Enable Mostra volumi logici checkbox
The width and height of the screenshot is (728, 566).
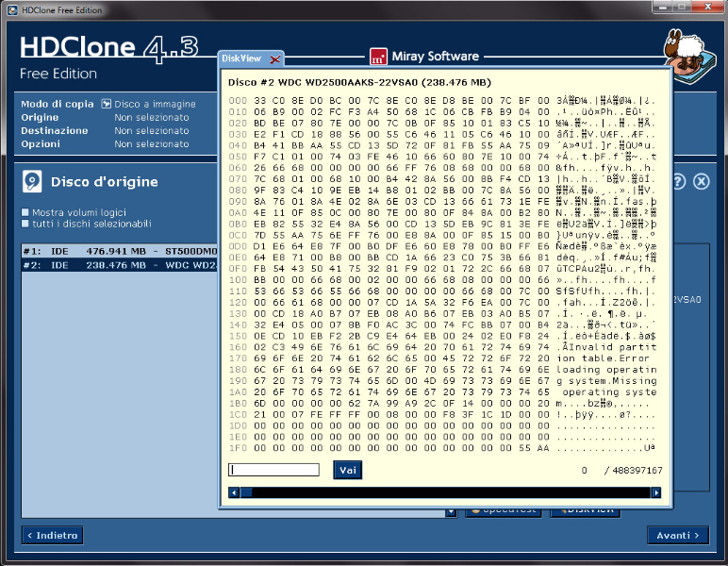(25, 212)
